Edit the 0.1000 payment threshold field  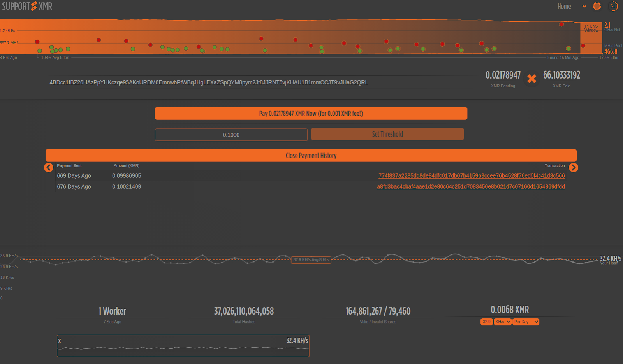point(231,135)
